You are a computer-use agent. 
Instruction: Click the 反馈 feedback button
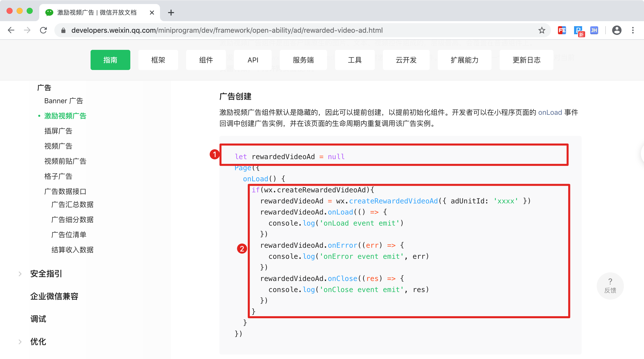(x=610, y=286)
